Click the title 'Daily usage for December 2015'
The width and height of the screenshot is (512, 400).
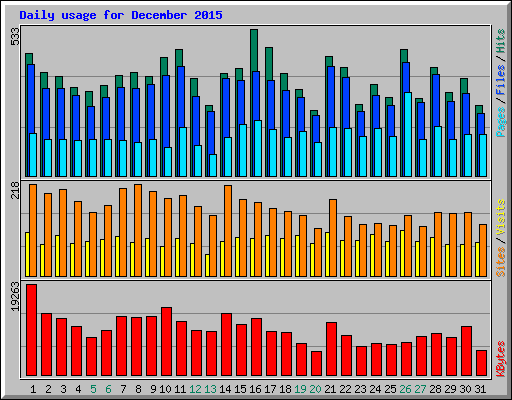pyautogui.click(x=121, y=15)
